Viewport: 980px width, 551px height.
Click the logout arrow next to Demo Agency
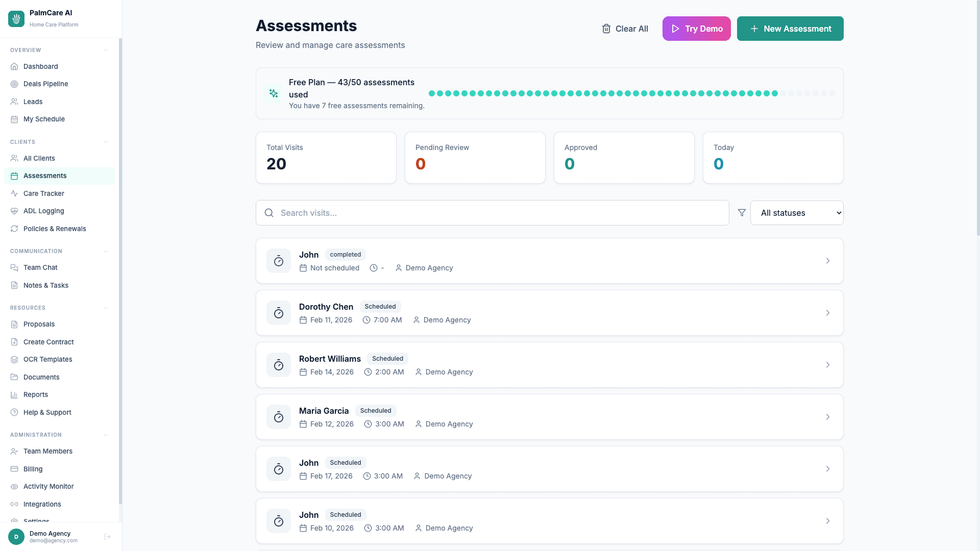[x=107, y=537]
